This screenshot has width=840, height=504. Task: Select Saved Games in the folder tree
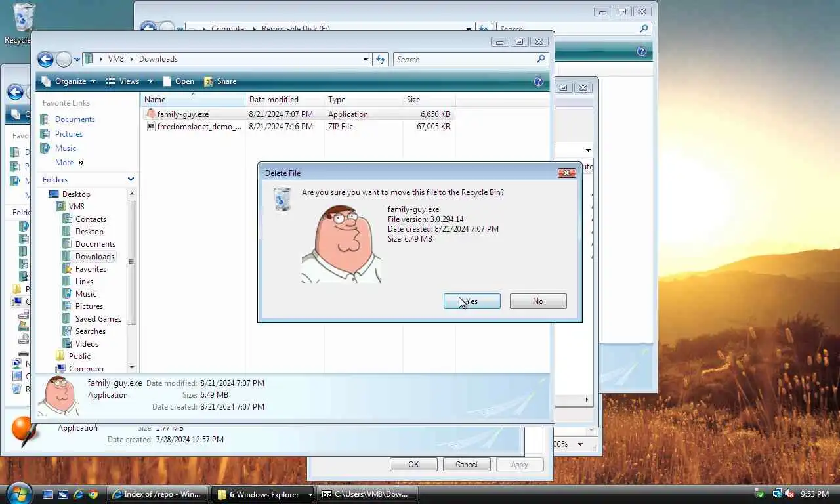[98, 319]
